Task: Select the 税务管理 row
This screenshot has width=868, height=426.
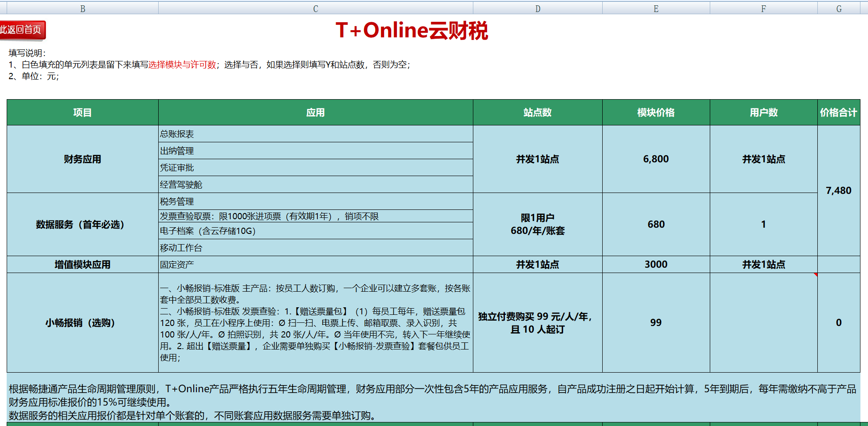Action: (x=316, y=201)
